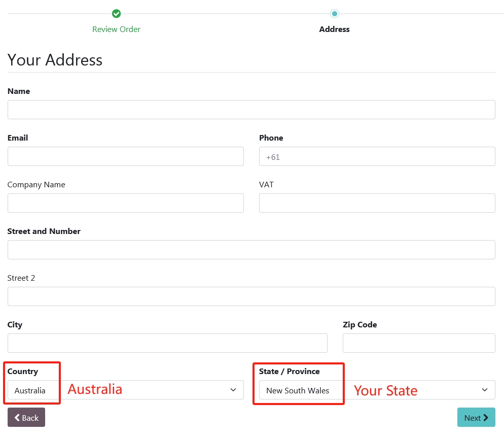Click the green Review Order completion checkmark
Viewport: 504px width, 436px height.
click(x=116, y=14)
